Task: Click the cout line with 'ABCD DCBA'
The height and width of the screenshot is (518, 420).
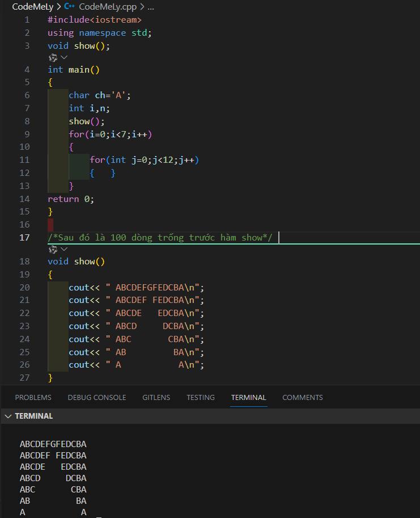Action: [136, 326]
